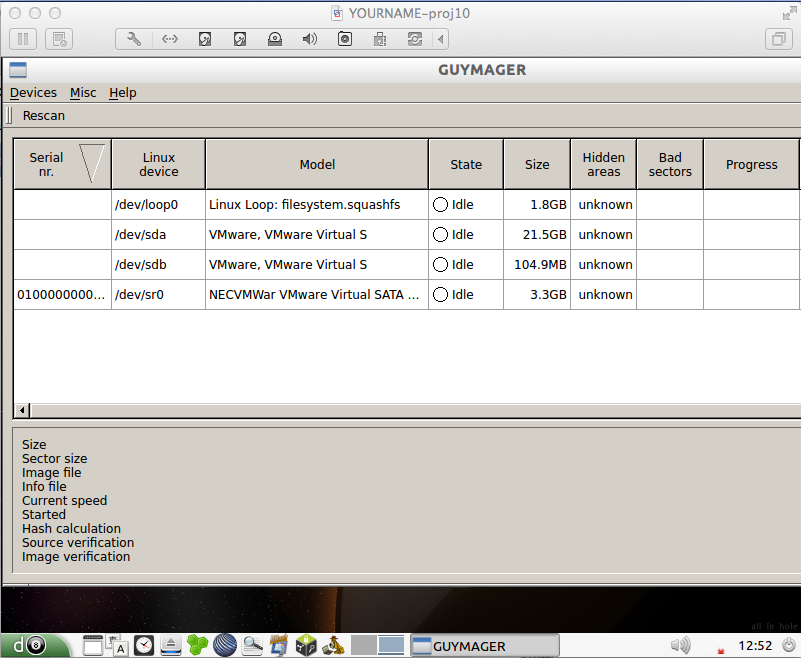Screen dimensions: 801x658
Task: Click the keyboard layout taskbar icon
Action: pyautogui.click(x=116, y=646)
